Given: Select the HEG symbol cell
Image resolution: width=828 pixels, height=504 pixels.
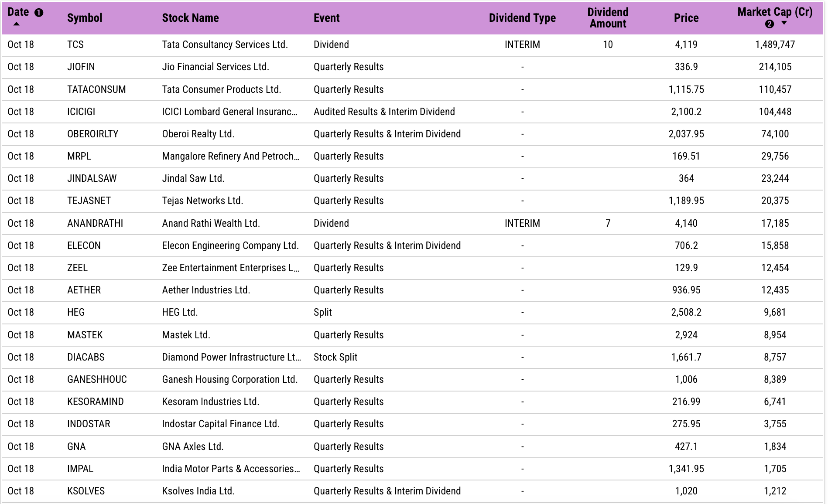Looking at the screenshot, I should coord(76,312).
